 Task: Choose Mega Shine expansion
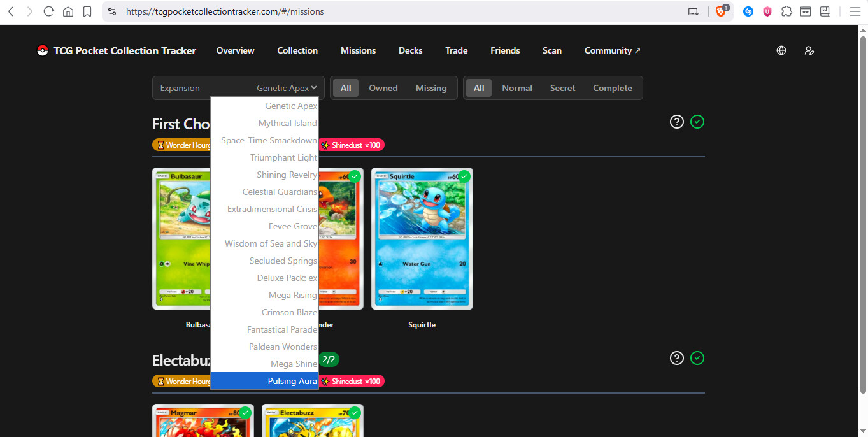(265, 364)
